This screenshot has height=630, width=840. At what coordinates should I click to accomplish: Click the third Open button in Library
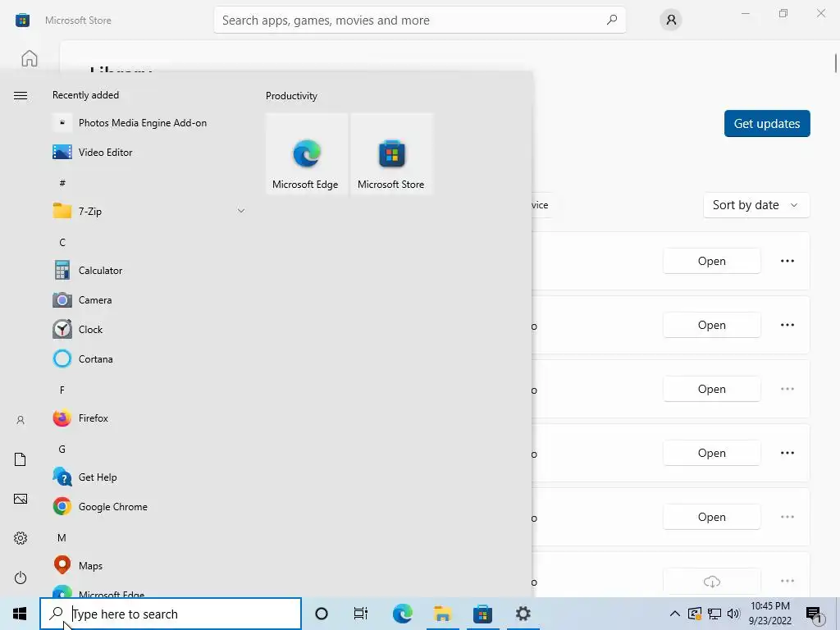point(711,389)
